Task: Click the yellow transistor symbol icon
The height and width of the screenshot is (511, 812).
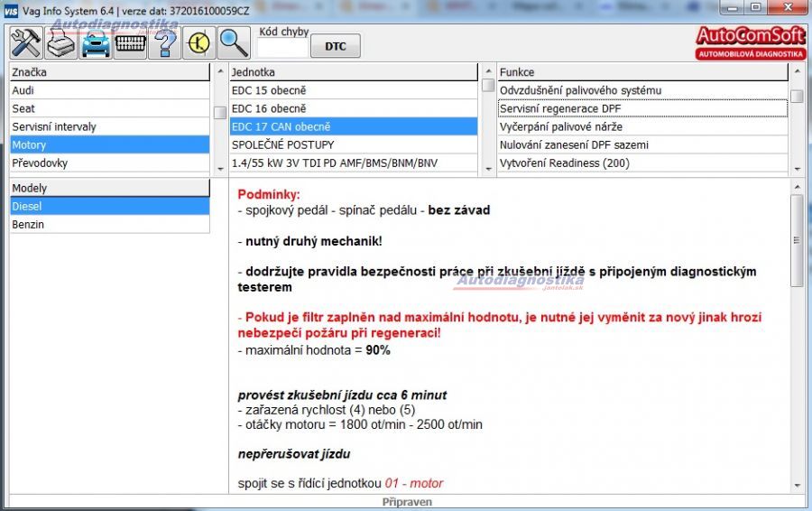Action: pyautogui.click(x=198, y=43)
